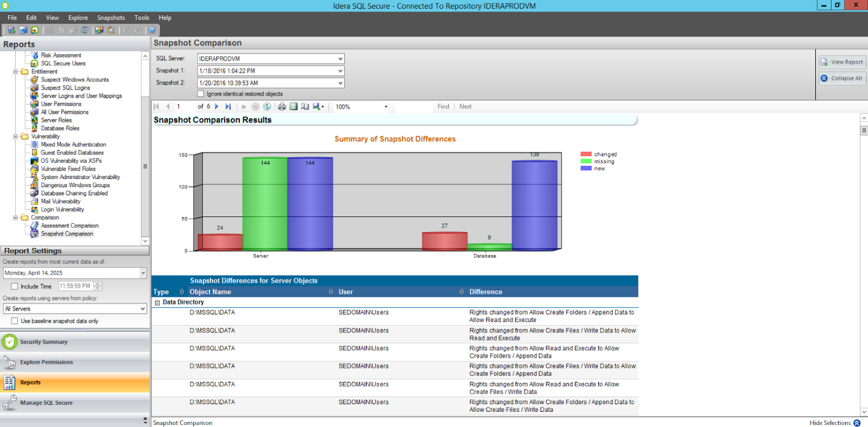The width and height of the screenshot is (868, 427).
Task: Open the Snapshot 2 date dropdown
Action: [x=340, y=83]
